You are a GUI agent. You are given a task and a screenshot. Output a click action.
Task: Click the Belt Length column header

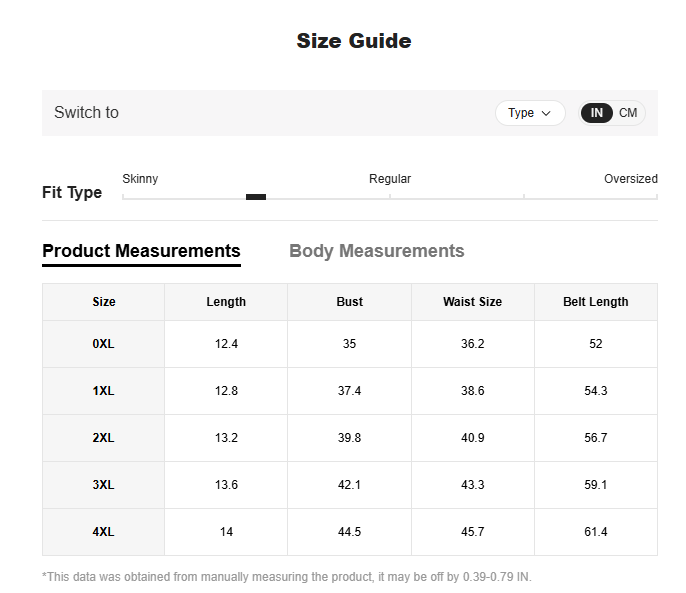click(595, 302)
